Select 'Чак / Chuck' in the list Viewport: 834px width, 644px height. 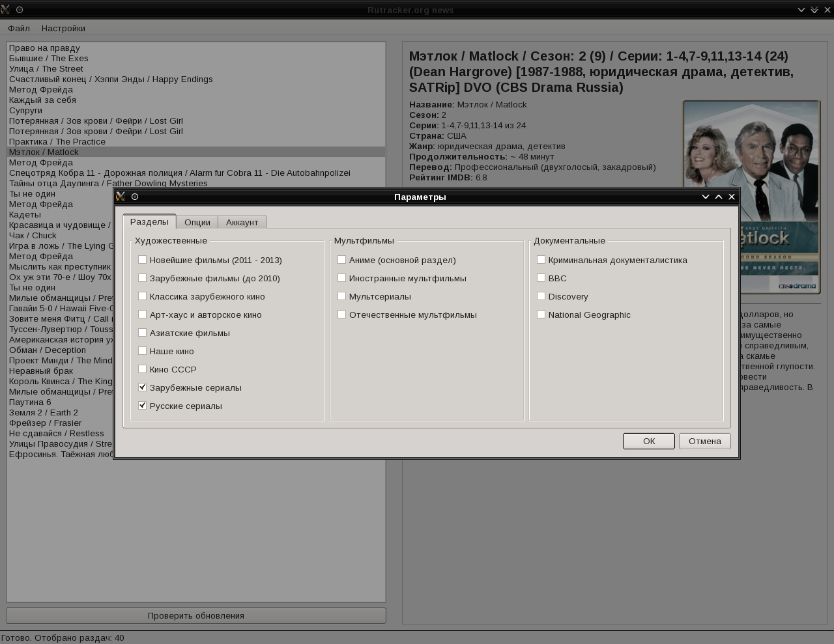(x=61, y=235)
